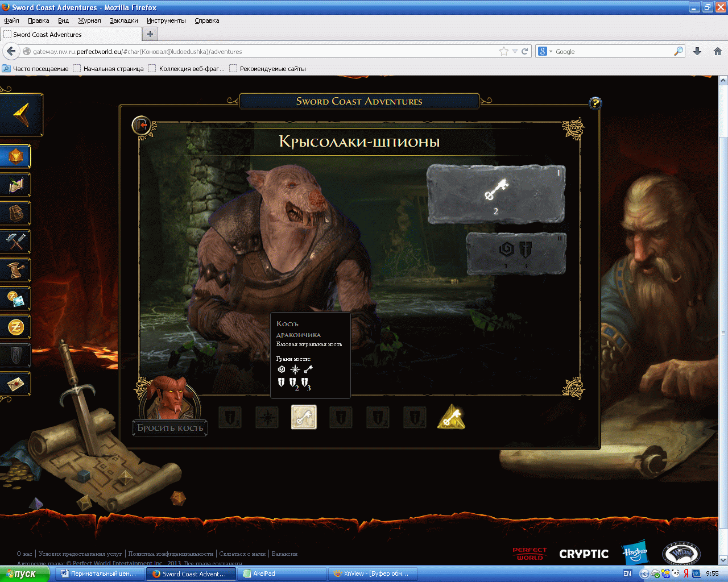Open the Zen coin market icon
Viewport: 728px width, 582px height.
pos(15,327)
